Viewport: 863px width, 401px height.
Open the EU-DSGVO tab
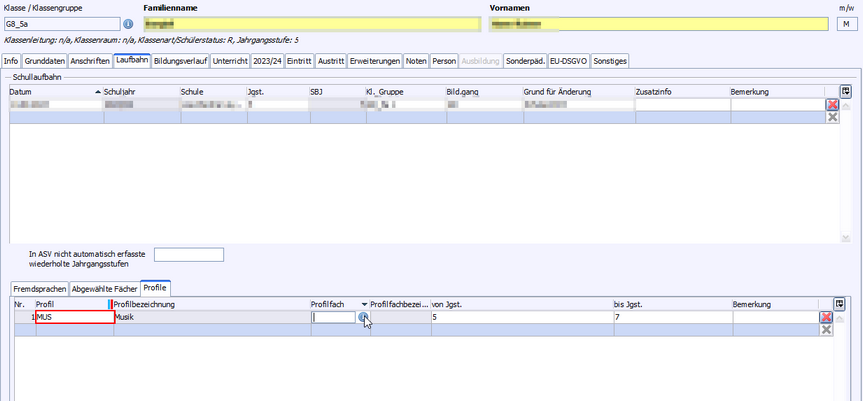(x=568, y=61)
